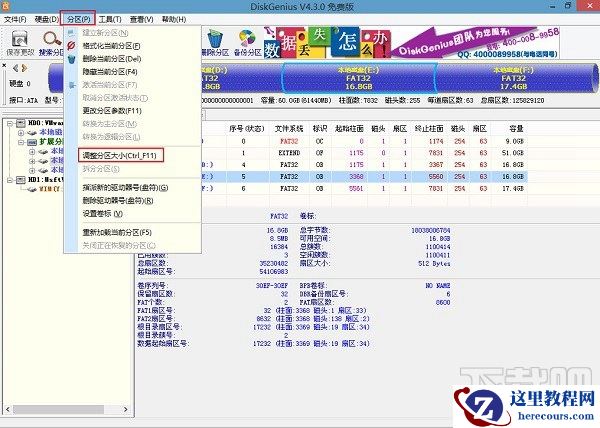Click the 序号(状态) column header
This screenshot has width=600, height=428.
247,129
